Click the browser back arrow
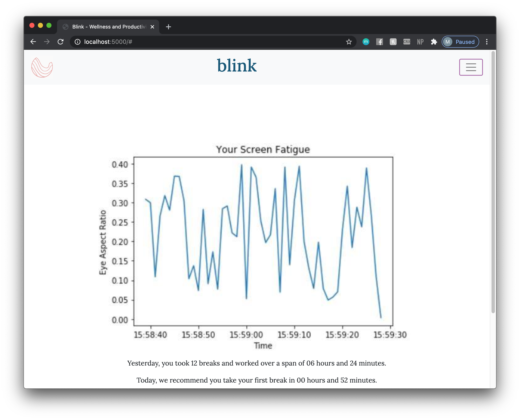Viewport: 520px width, 420px height. pyautogui.click(x=33, y=42)
